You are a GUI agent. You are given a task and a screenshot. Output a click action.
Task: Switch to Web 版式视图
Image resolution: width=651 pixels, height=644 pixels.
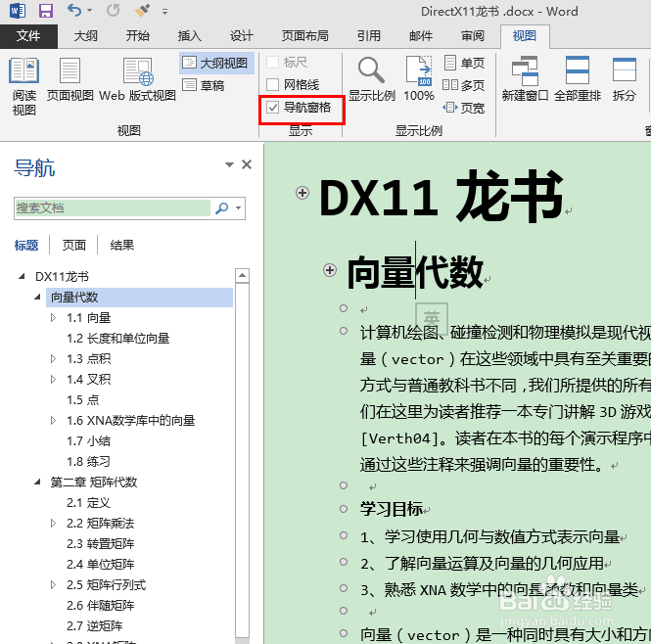tap(137, 79)
